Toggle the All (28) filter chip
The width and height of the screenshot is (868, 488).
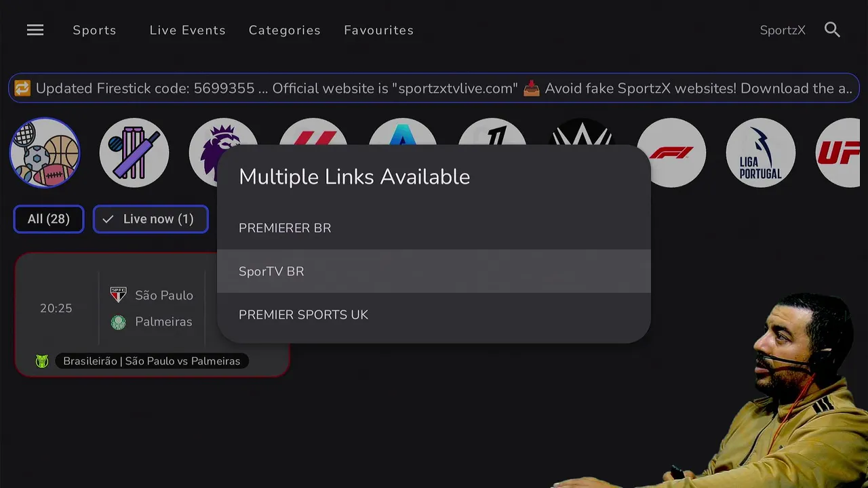(49, 219)
